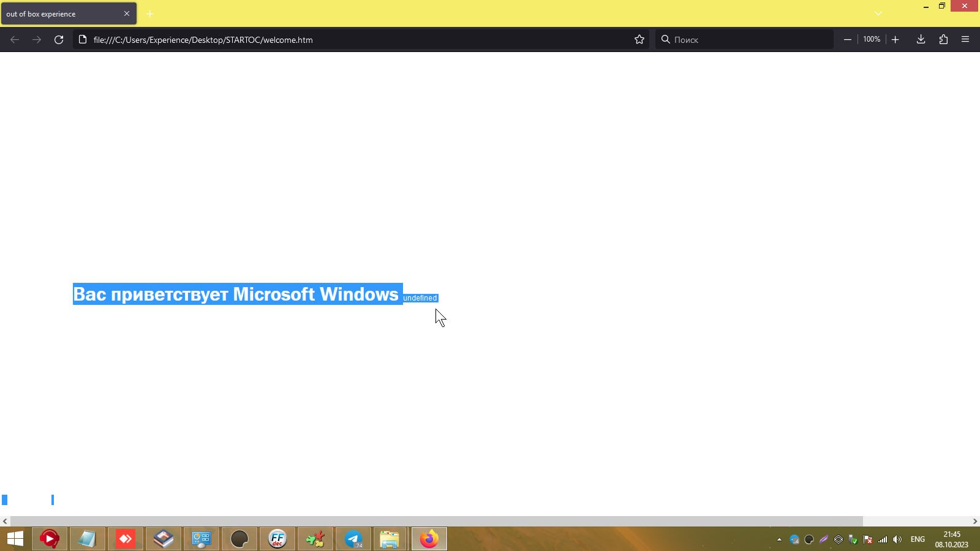Image resolution: width=980 pixels, height=551 pixels.
Task: Click the scrollbar right arrow
Action: pos(975,521)
